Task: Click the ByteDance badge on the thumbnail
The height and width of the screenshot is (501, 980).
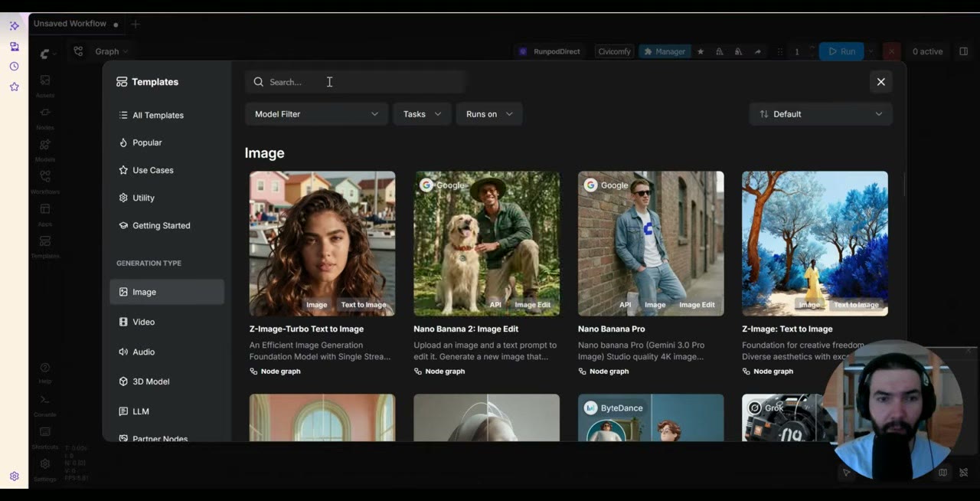Action: point(614,408)
